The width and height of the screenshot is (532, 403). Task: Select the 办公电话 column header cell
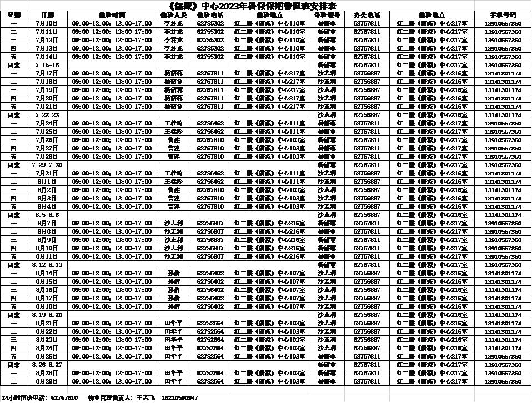coord(367,15)
